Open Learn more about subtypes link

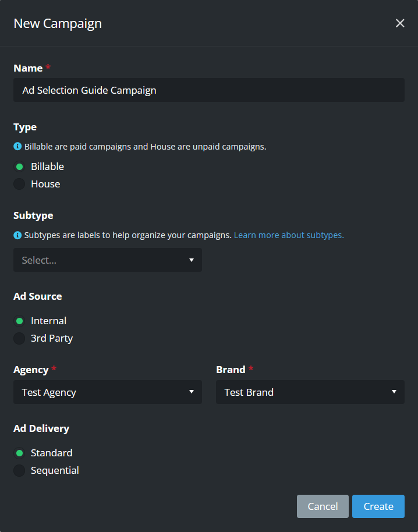pyautogui.click(x=289, y=235)
